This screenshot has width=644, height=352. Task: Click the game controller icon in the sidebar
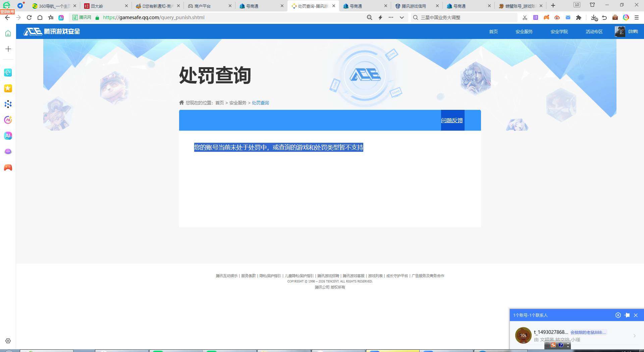tap(8, 167)
